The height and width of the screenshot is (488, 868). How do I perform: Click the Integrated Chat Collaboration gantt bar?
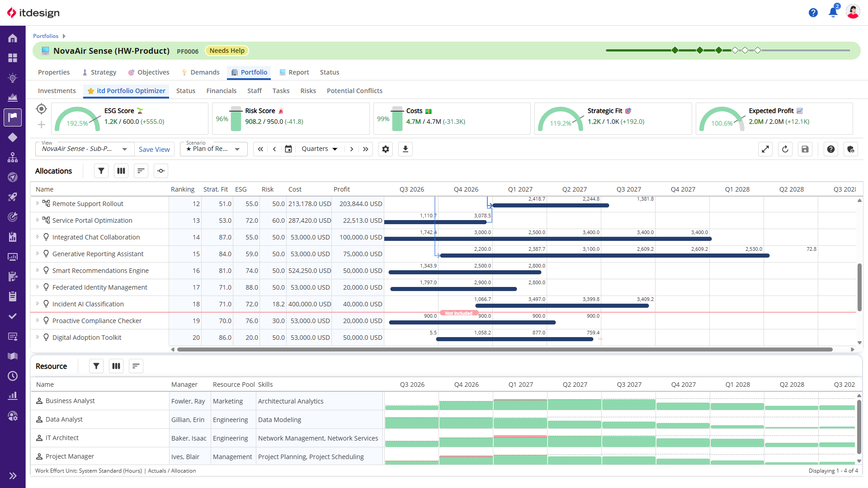[547, 239]
